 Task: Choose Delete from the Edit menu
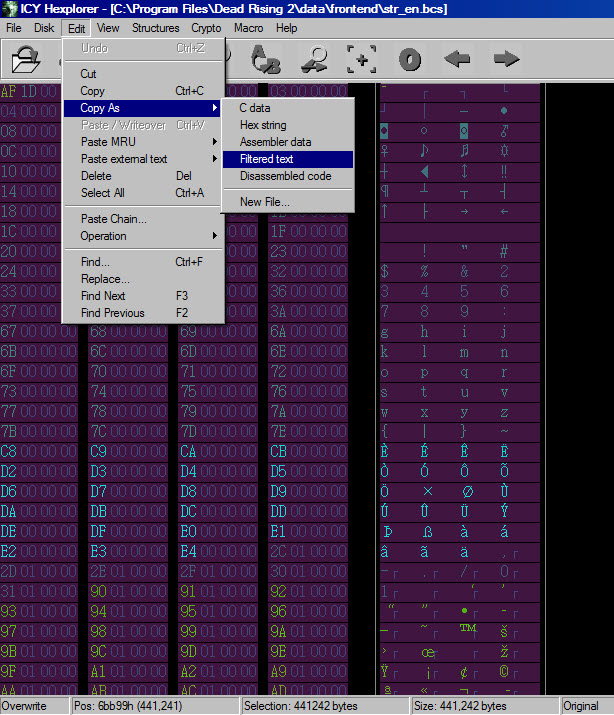(x=143, y=176)
